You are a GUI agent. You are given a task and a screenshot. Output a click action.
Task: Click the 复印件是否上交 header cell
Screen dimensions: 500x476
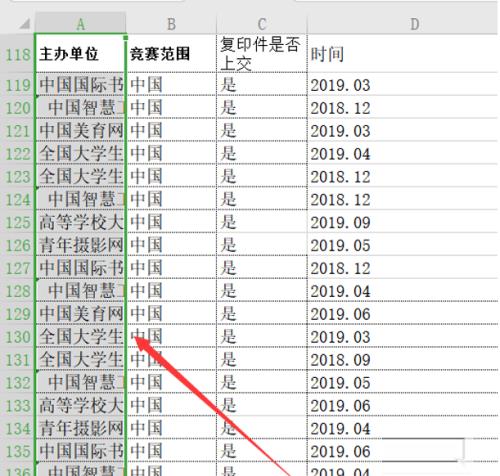pos(262,54)
